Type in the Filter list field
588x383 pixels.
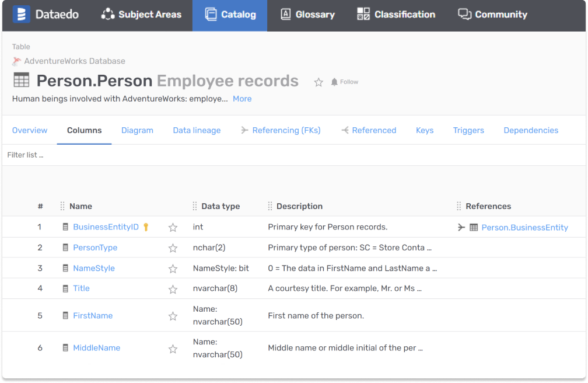tap(117, 155)
